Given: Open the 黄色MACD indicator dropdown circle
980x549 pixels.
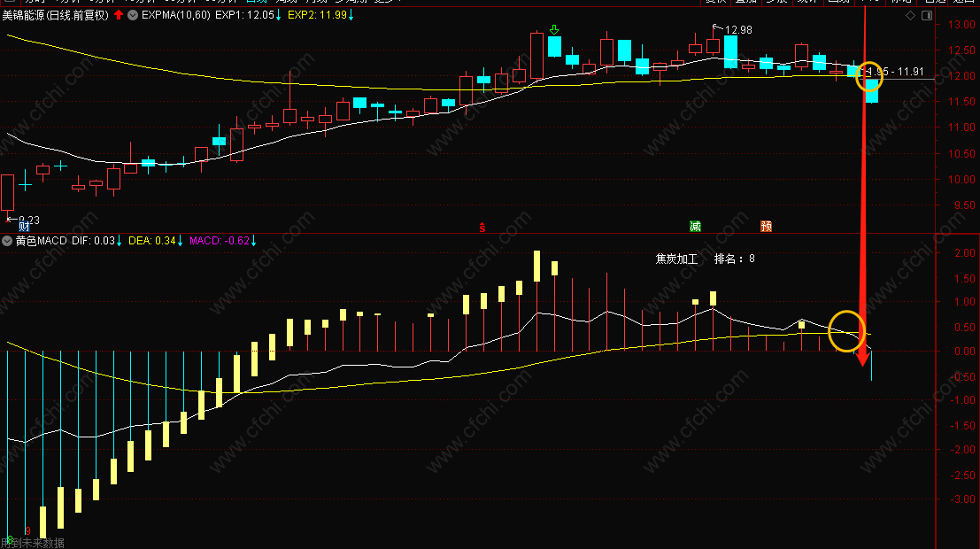Looking at the screenshot, I should pos(7,241).
